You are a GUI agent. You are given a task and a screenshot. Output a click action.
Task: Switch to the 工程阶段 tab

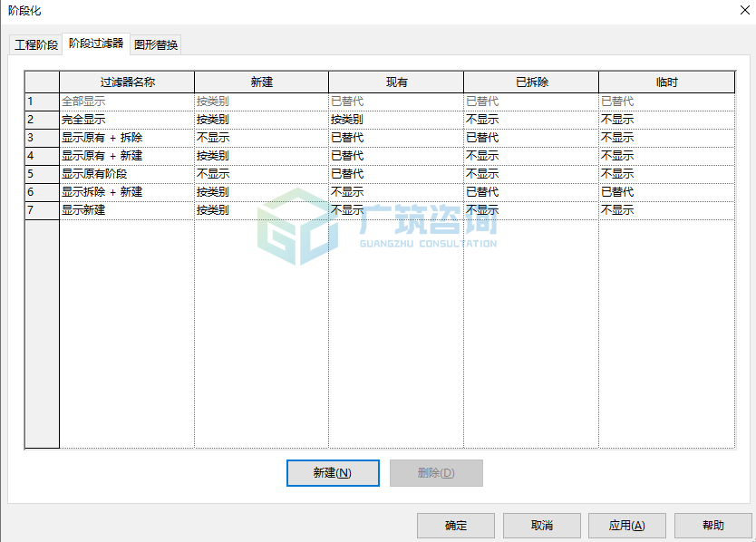click(x=34, y=43)
